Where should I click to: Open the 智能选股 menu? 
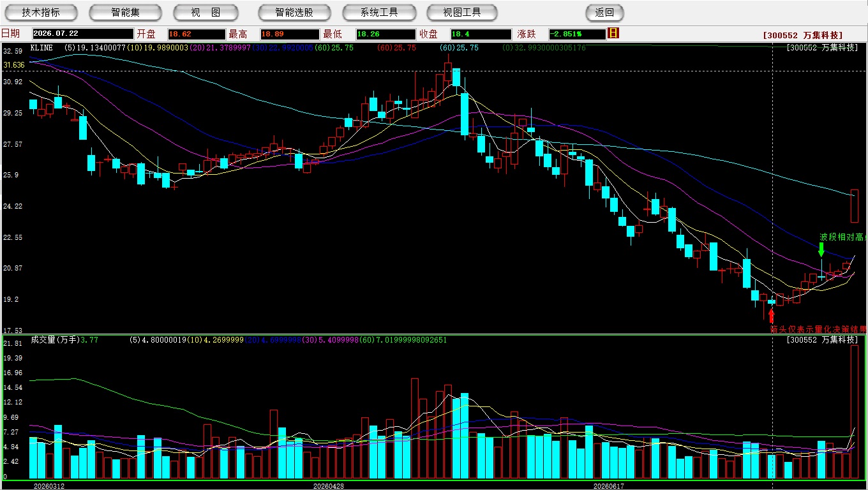(x=294, y=12)
